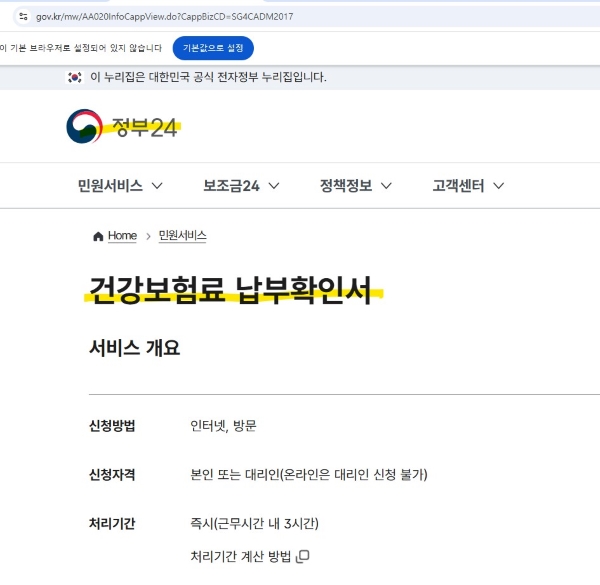Click the text 인터넷, 방문
The height and width of the screenshot is (585, 600).
coord(223,425)
